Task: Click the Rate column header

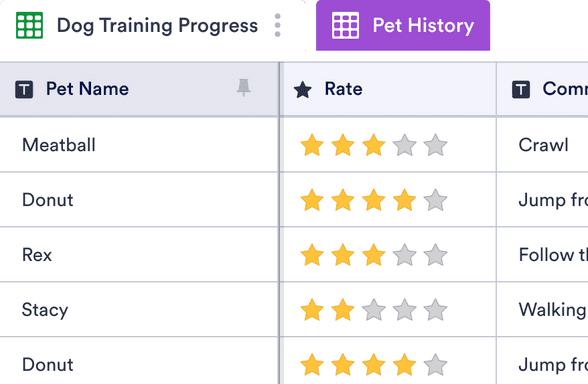Action: pyautogui.click(x=388, y=89)
